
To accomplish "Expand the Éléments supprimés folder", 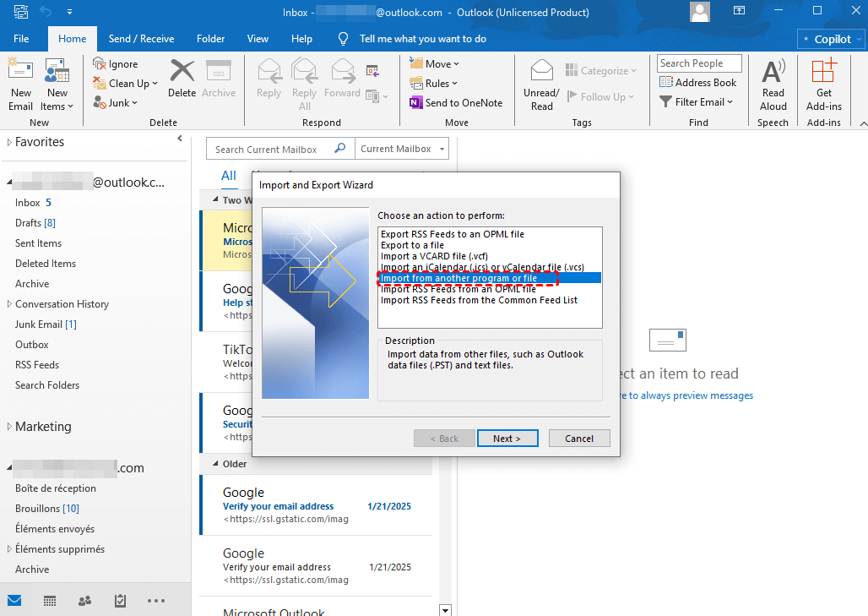I will tap(9, 549).
